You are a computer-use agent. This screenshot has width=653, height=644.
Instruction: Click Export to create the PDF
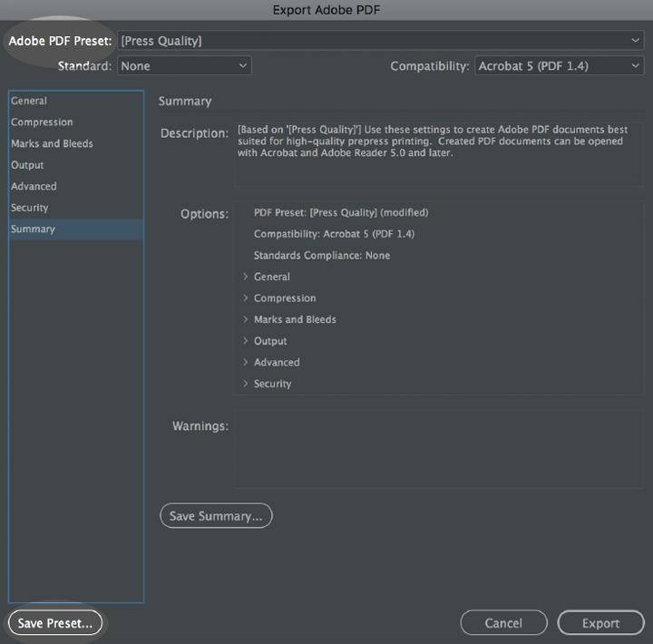[600, 623]
